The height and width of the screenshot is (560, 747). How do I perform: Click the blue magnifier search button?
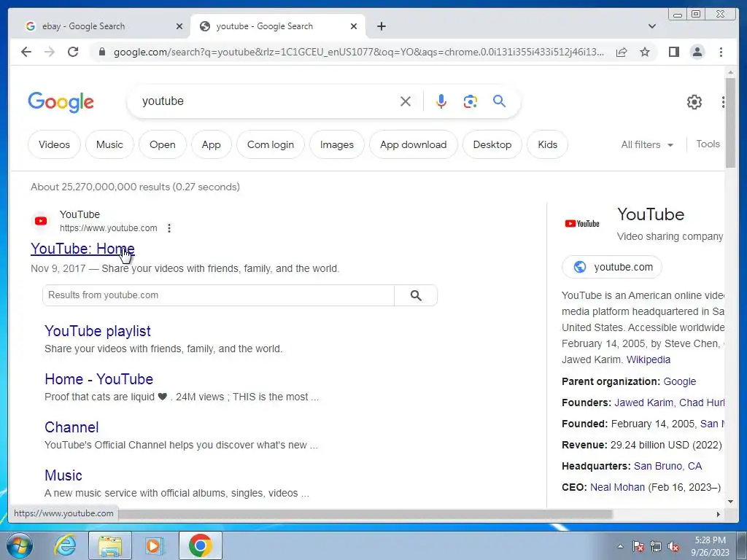499,101
